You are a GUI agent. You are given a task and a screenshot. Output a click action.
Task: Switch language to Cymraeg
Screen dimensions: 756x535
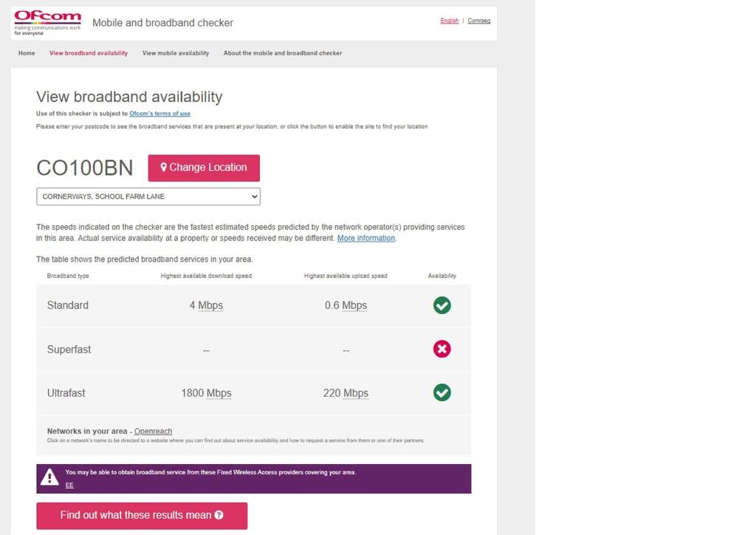[x=479, y=21]
